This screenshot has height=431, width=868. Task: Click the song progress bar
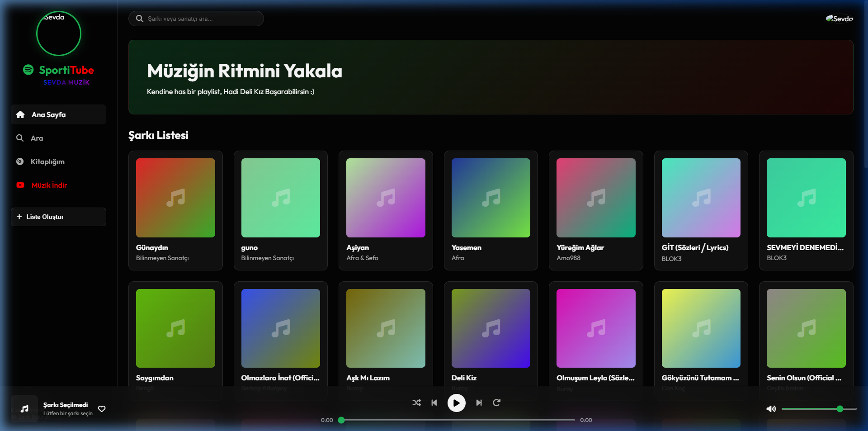[x=458, y=420]
